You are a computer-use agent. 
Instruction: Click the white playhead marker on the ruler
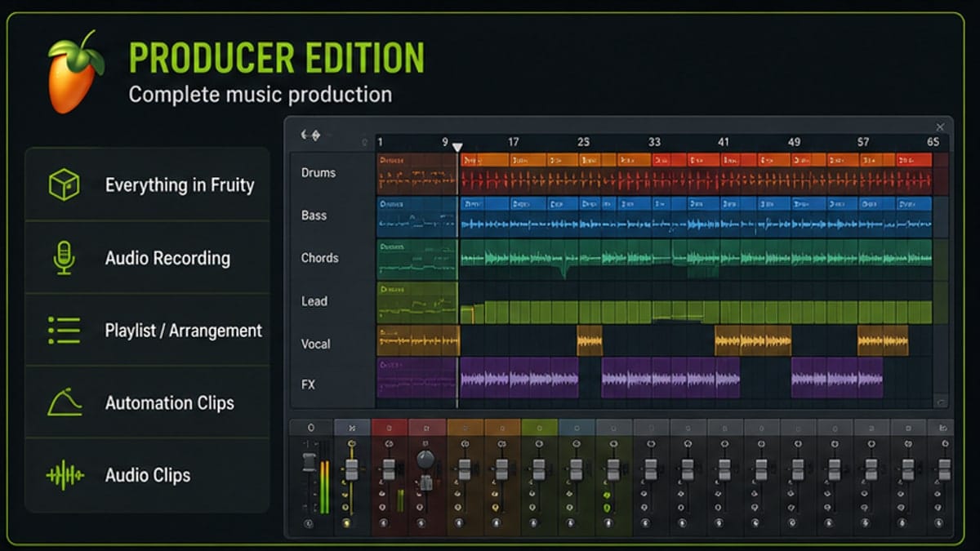457,148
